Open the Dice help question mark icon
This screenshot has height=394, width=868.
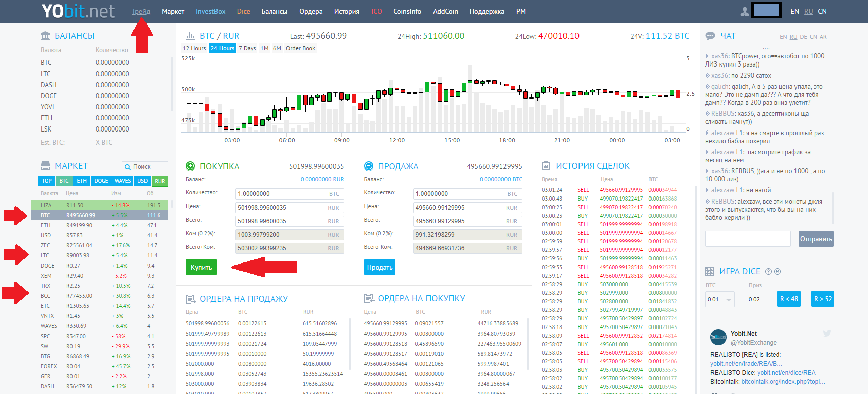(x=768, y=271)
